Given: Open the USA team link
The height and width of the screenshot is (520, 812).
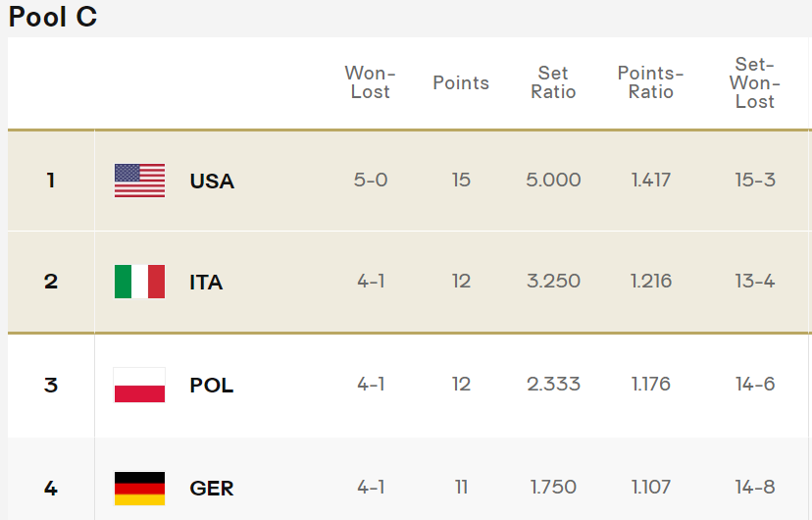Looking at the screenshot, I should pyautogui.click(x=213, y=181).
